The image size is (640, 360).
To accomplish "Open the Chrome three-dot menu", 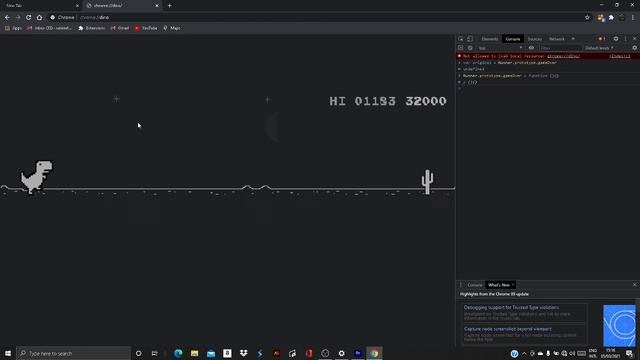I will [633, 18].
